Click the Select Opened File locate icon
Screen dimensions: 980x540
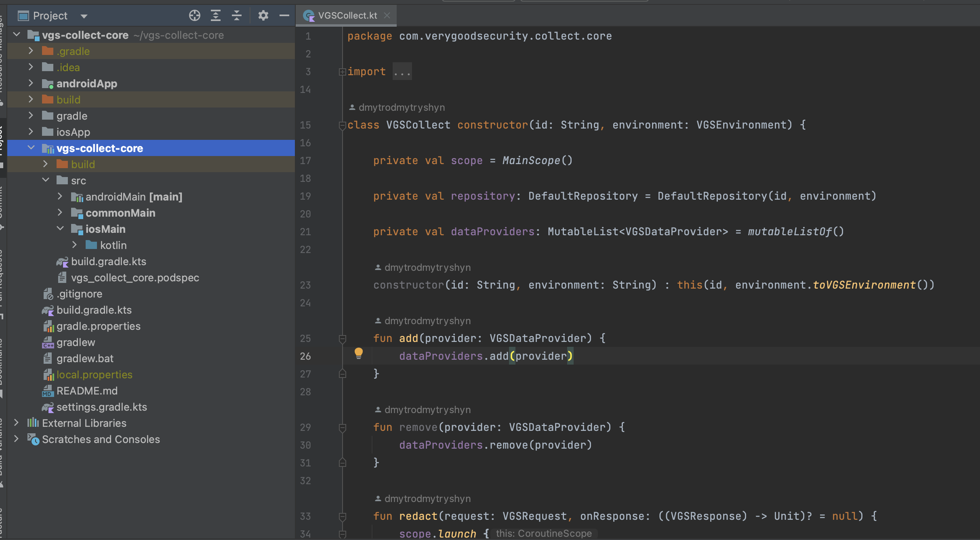point(194,15)
